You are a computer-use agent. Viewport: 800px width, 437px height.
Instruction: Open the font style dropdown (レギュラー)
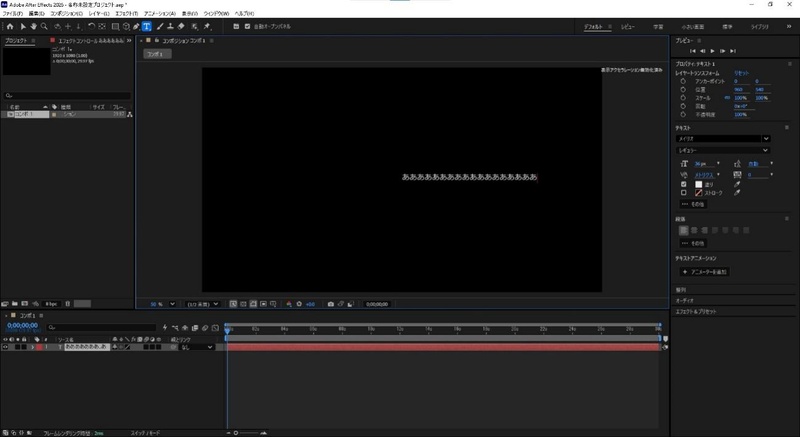coord(723,150)
